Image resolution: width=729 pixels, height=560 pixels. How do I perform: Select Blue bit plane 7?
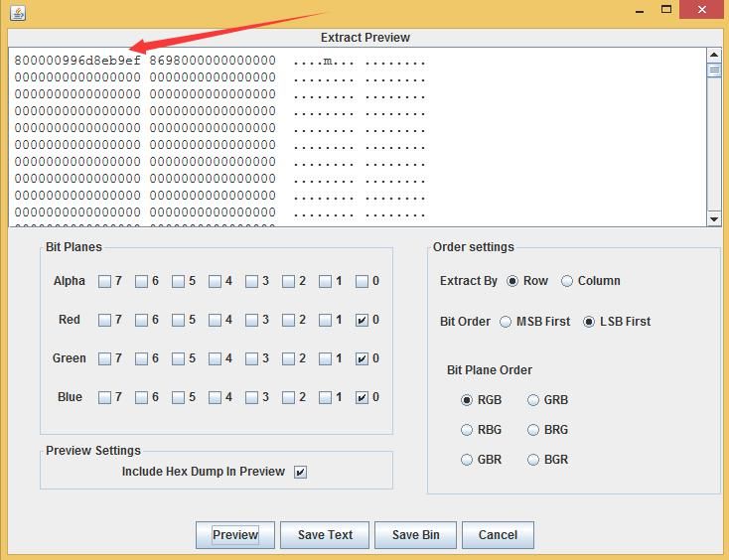point(104,398)
